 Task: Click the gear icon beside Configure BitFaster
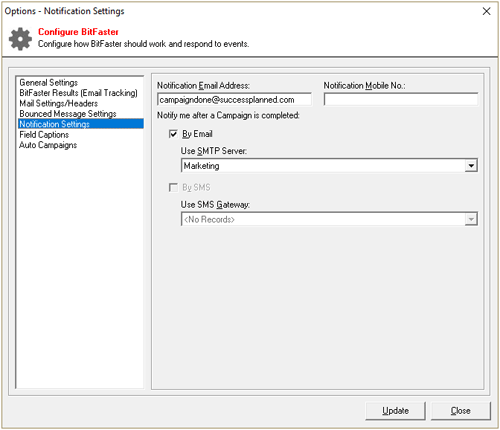[20, 39]
